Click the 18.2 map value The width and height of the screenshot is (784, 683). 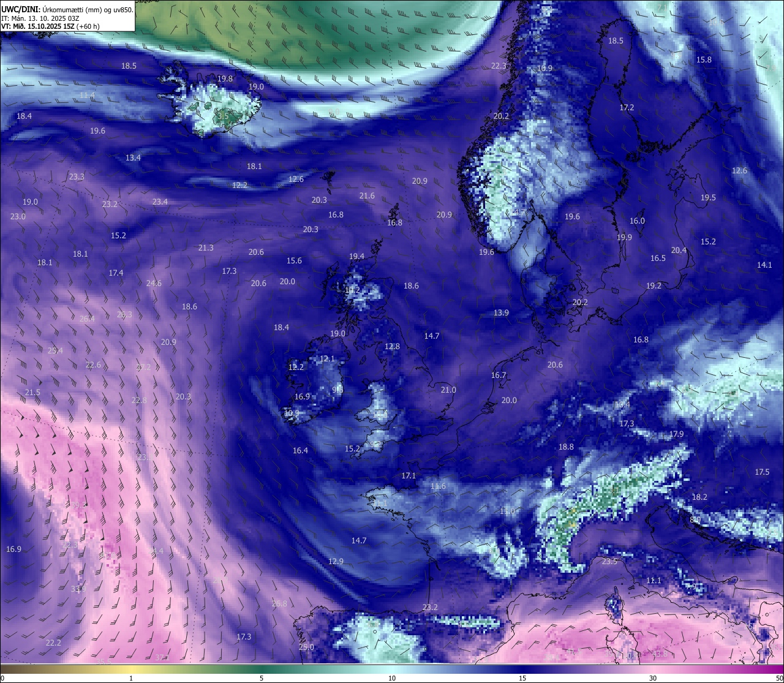699,497
